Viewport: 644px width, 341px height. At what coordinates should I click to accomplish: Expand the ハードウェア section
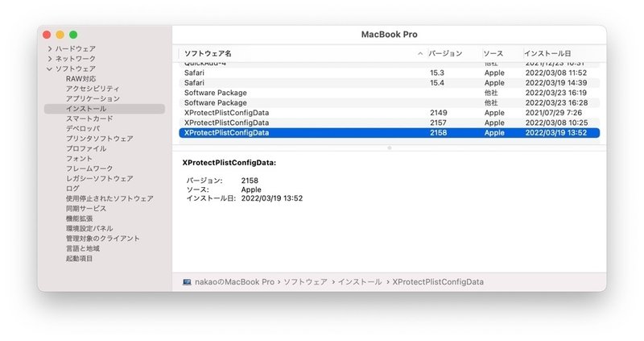click(x=50, y=49)
